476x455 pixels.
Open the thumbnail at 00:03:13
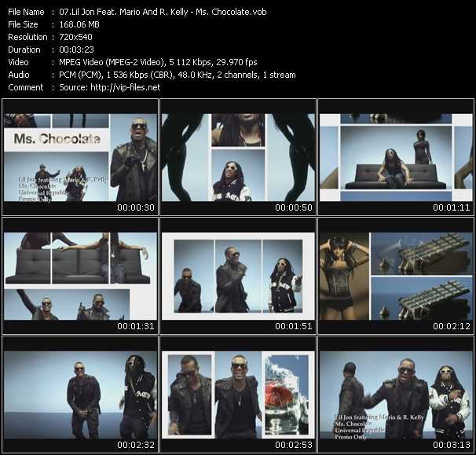pyautogui.click(x=396, y=394)
